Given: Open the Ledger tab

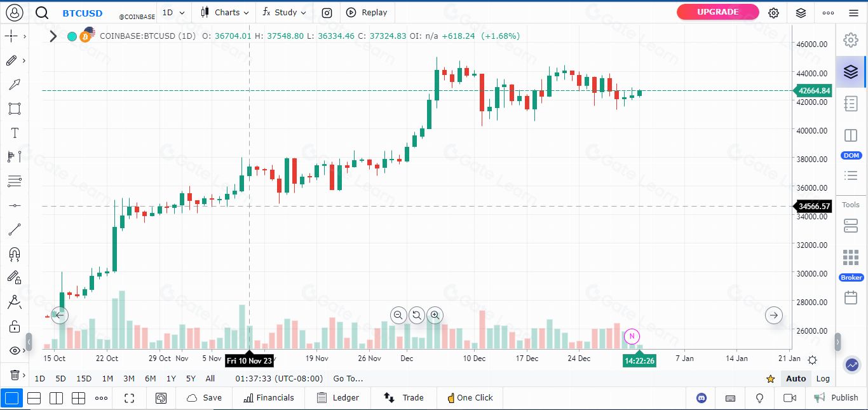Looking at the screenshot, I should [338, 398].
